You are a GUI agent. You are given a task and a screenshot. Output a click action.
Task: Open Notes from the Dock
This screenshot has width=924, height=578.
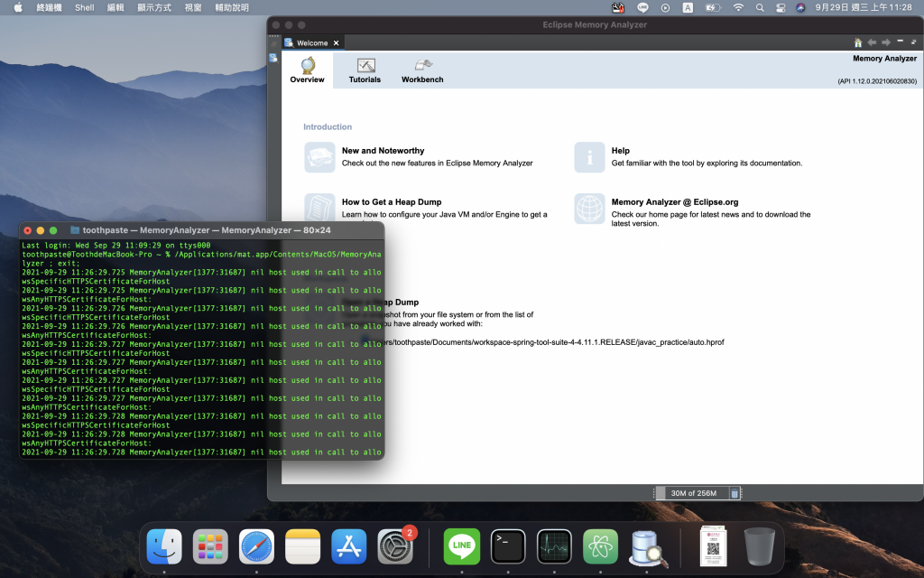[302, 546]
